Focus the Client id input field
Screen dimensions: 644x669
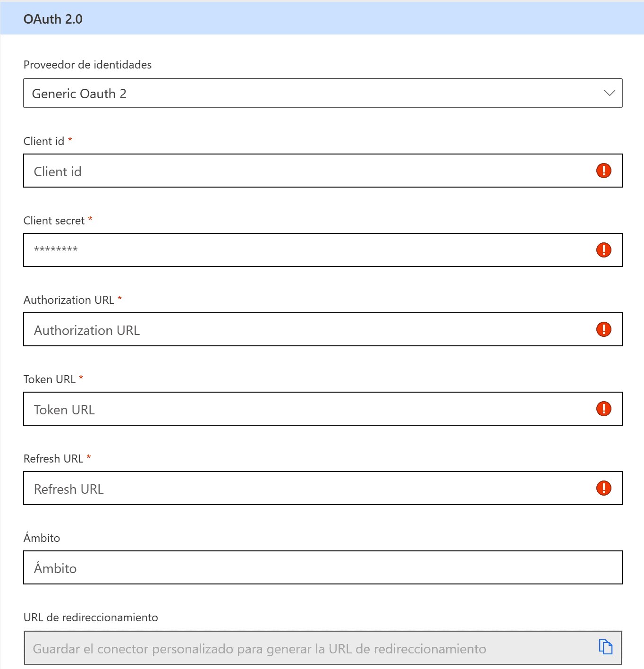(x=323, y=171)
